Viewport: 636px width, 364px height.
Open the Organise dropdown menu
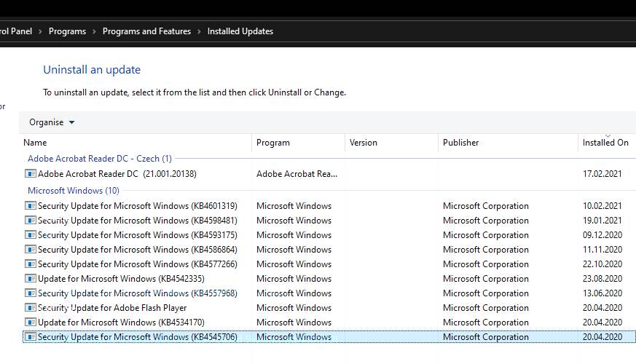pos(52,122)
